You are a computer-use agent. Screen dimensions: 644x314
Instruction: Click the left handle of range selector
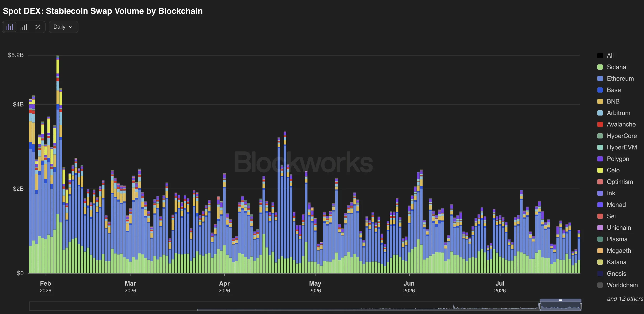(x=540, y=306)
